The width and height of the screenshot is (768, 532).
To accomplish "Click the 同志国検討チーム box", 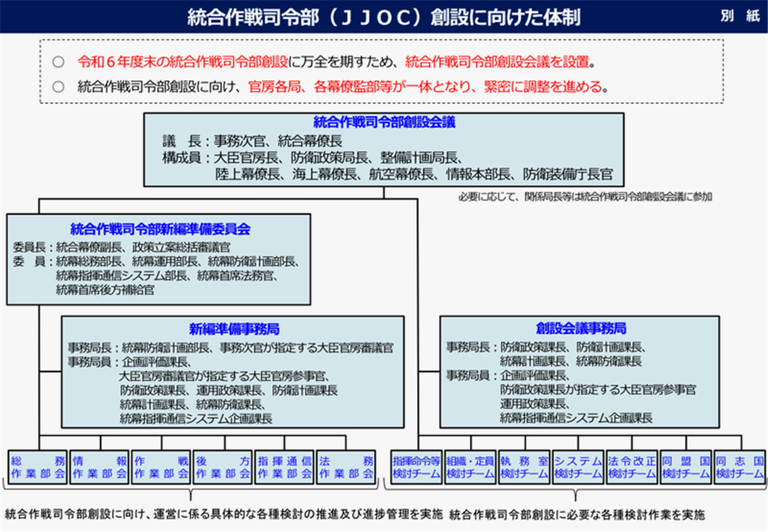I will tap(739, 468).
